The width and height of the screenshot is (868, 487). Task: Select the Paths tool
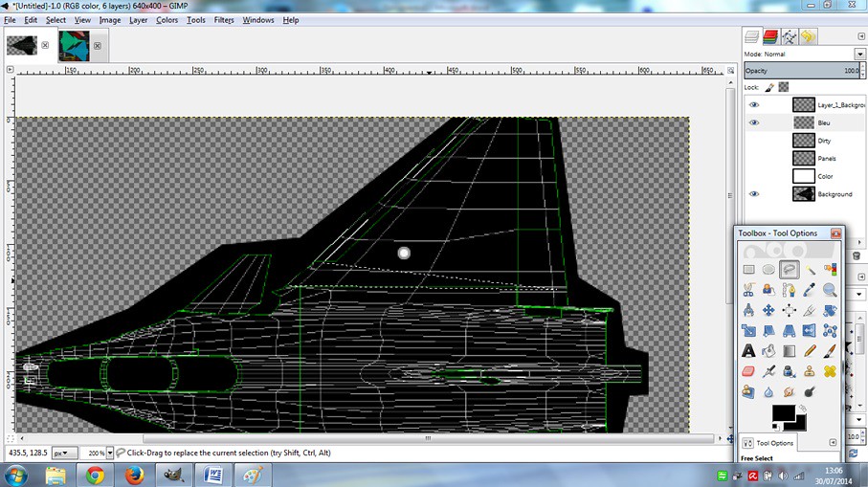pyautogui.click(x=789, y=290)
